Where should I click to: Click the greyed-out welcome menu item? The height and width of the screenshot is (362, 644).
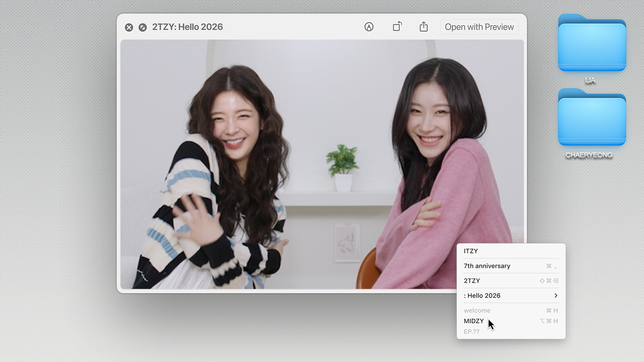pos(477,310)
